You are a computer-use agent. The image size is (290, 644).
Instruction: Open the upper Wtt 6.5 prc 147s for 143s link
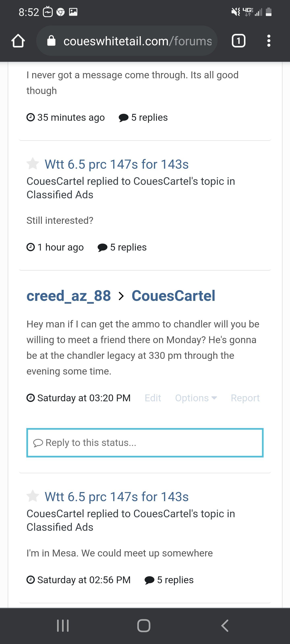coord(117,164)
